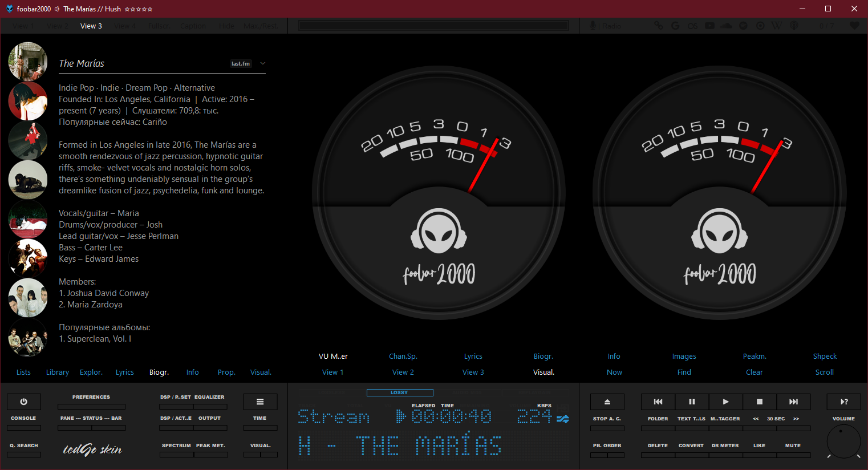
Task: Toggle the Mute button
Action: 793,454
